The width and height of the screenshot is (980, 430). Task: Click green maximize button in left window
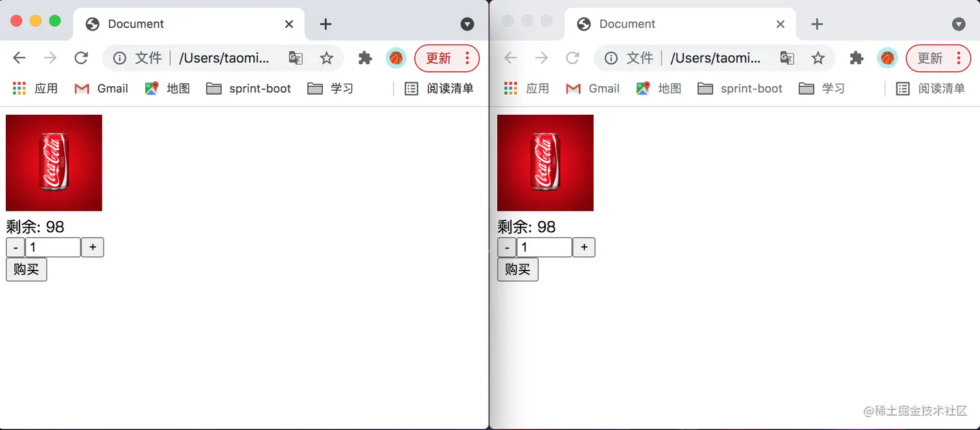point(55,21)
